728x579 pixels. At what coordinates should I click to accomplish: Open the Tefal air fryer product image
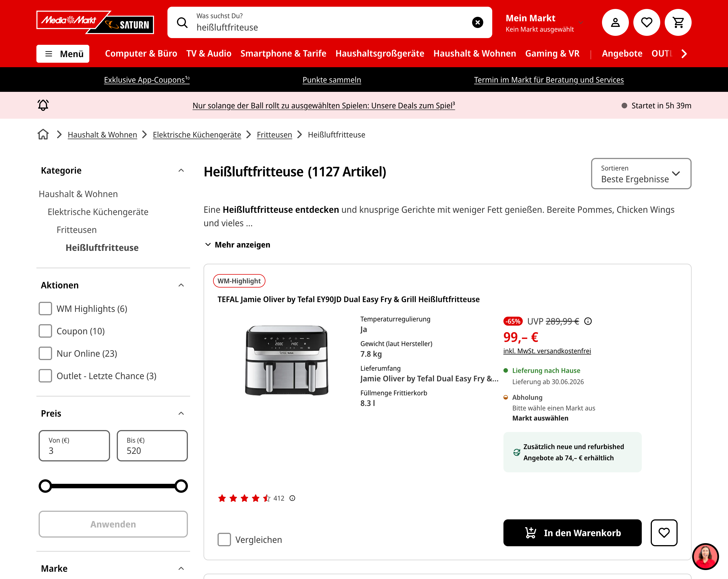pyautogui.click(x=287, y=360)
